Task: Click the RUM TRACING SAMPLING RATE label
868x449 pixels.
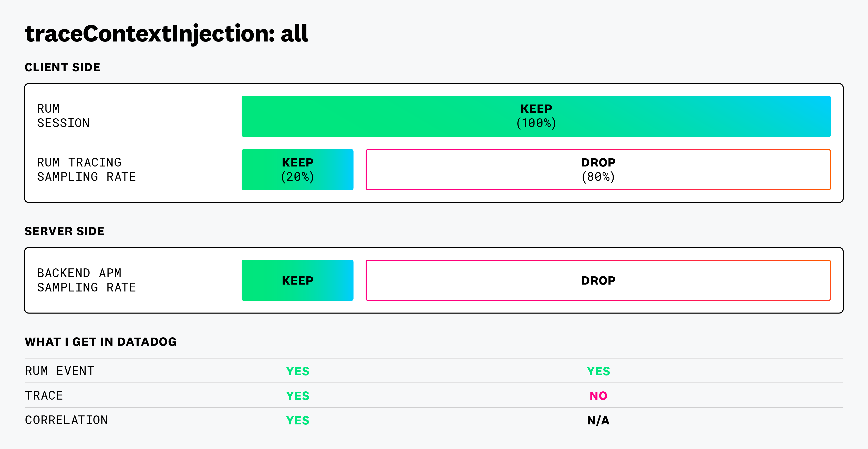Action: click(x=86, y=169)
